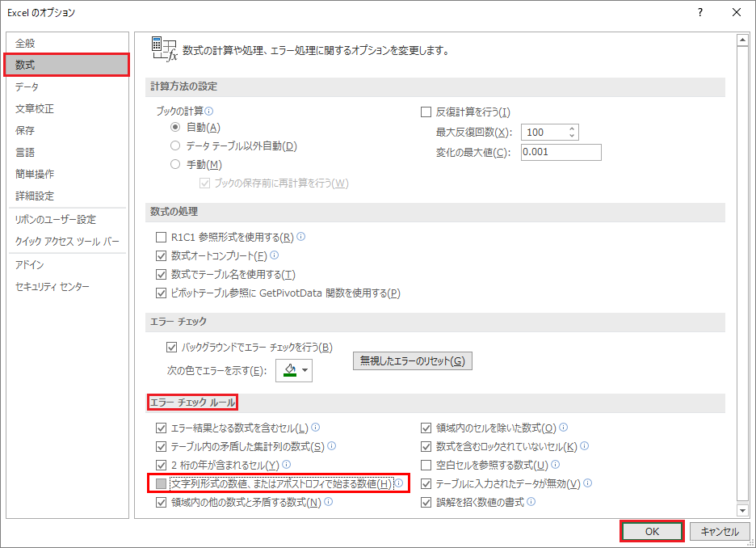This screenshot has width=756, height=548.
Task: Click the green fill color swatch icon
Action: [x=289, y=371]
